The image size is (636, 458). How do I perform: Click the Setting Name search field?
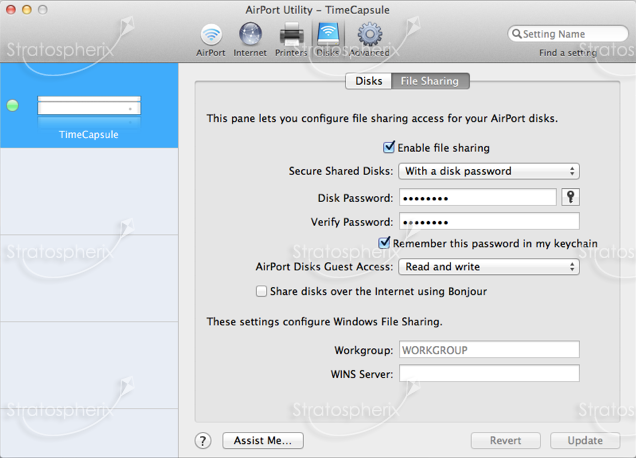(x=567, y=34)
